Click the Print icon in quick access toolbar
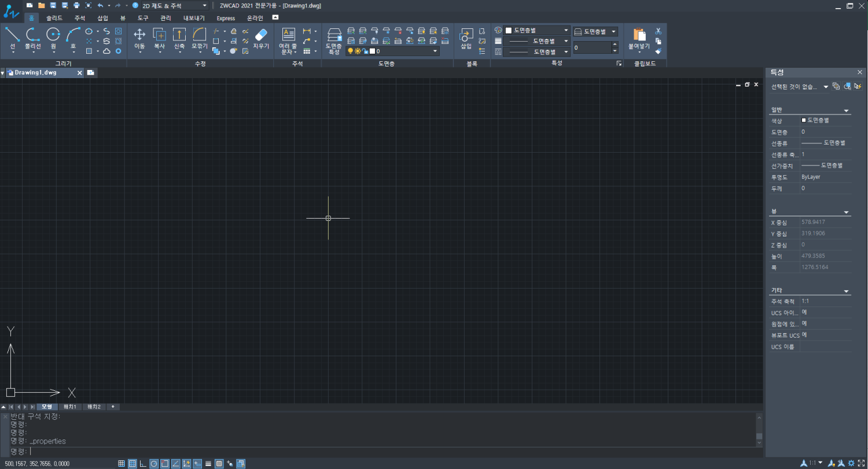Screen dimensions: 868x469 click(x=76, y=5)
